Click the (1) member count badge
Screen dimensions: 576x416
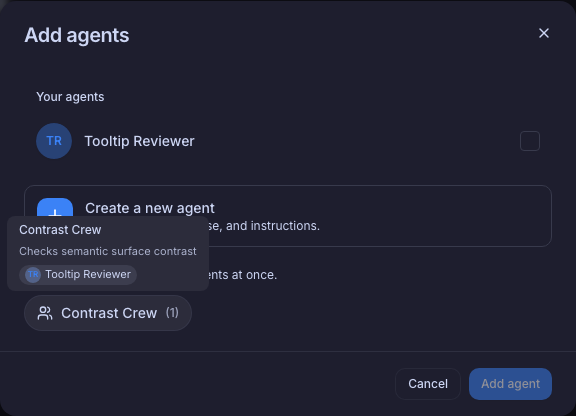172,313
